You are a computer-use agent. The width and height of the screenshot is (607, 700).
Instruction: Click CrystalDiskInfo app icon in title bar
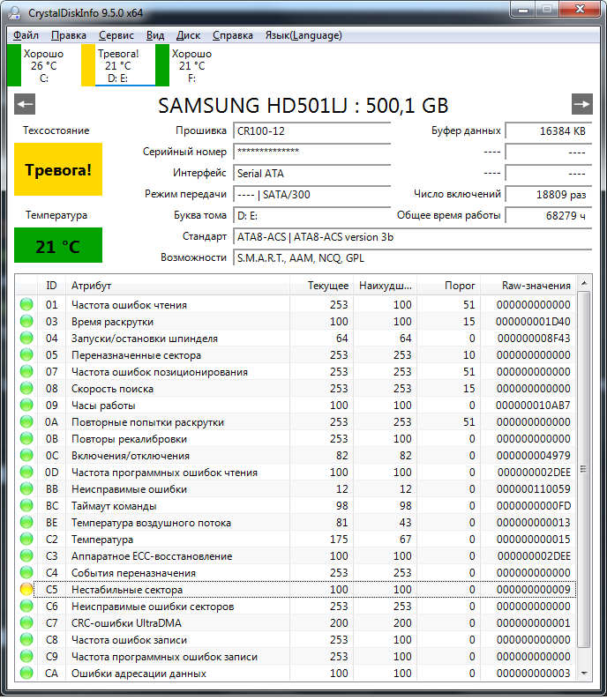pos(14,12)
